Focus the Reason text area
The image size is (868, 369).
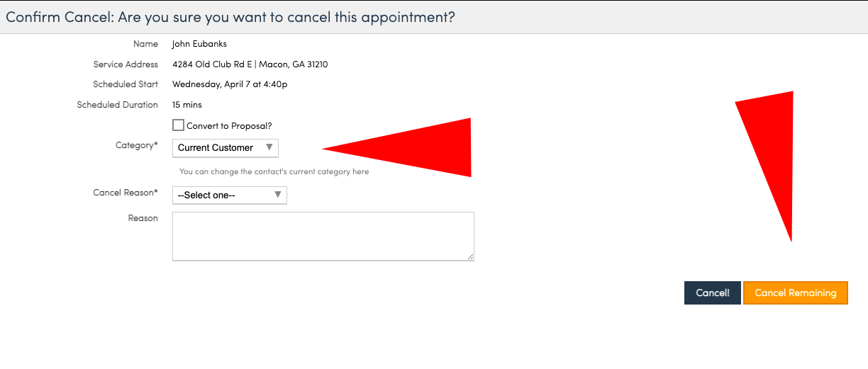(x=323, y=236)
